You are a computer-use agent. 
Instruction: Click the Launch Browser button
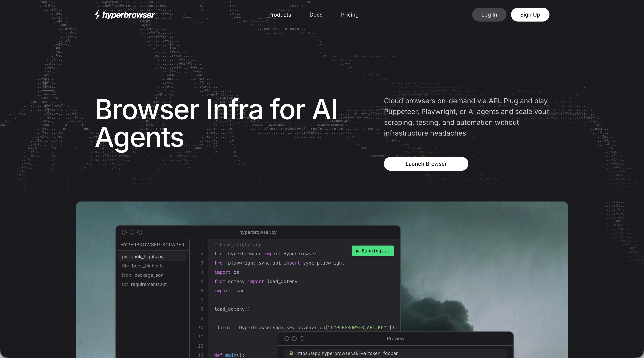426,164
